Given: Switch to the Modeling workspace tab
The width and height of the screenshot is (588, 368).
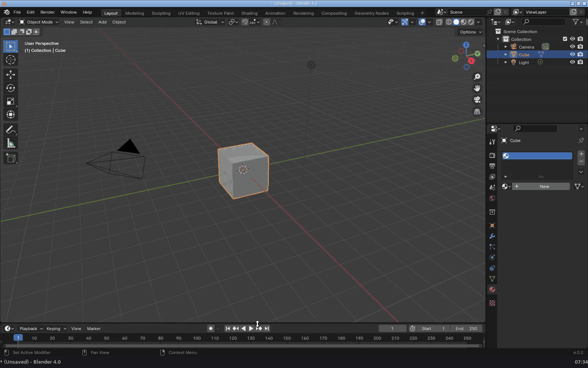Looking at the screenshot, I should [134, 13].
